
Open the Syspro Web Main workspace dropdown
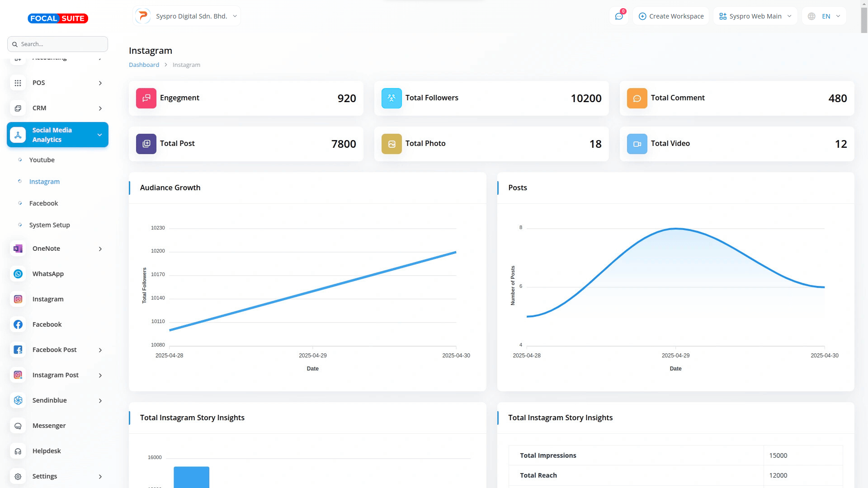click(755, 16)
